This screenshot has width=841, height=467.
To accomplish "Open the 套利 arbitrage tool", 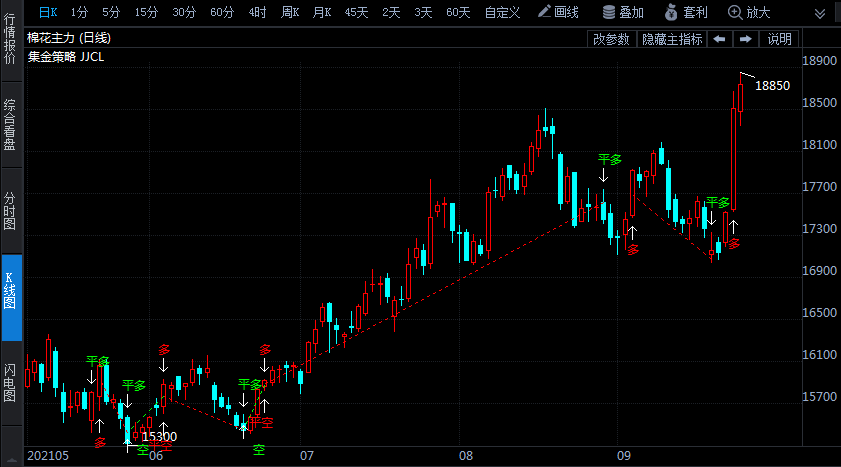I will pyautogui.click(x=686, y=12).
